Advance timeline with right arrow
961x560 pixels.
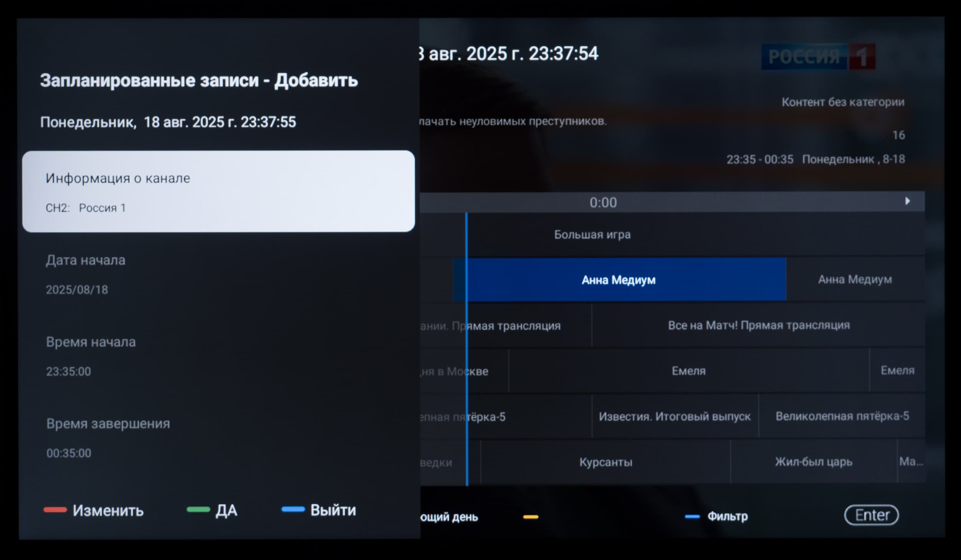point(908,201)
